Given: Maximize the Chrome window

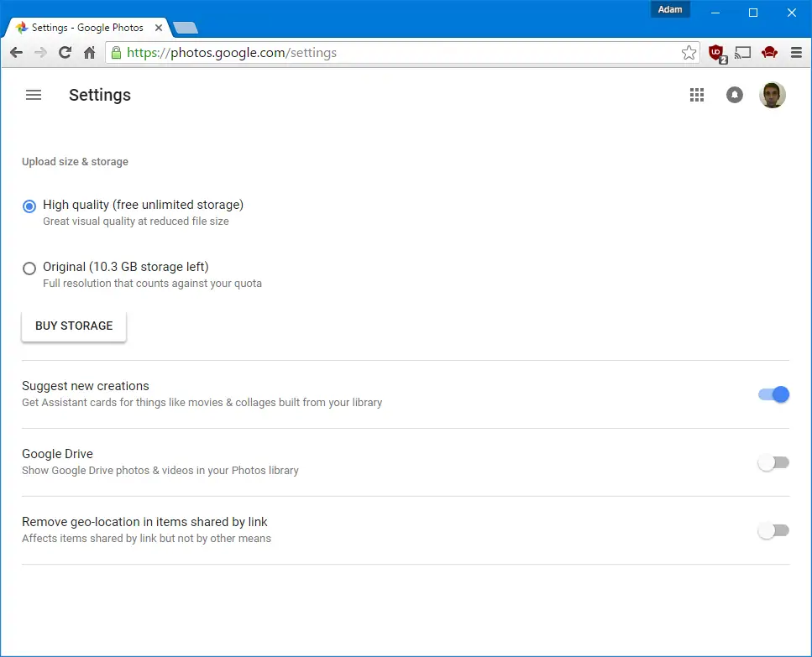Looking at the screenshot, I should [x=753, y=13].
